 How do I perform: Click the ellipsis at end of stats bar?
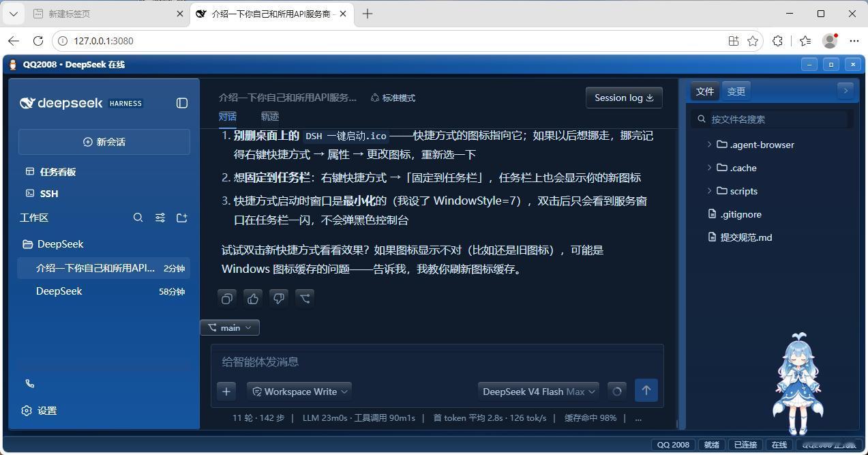638,418
